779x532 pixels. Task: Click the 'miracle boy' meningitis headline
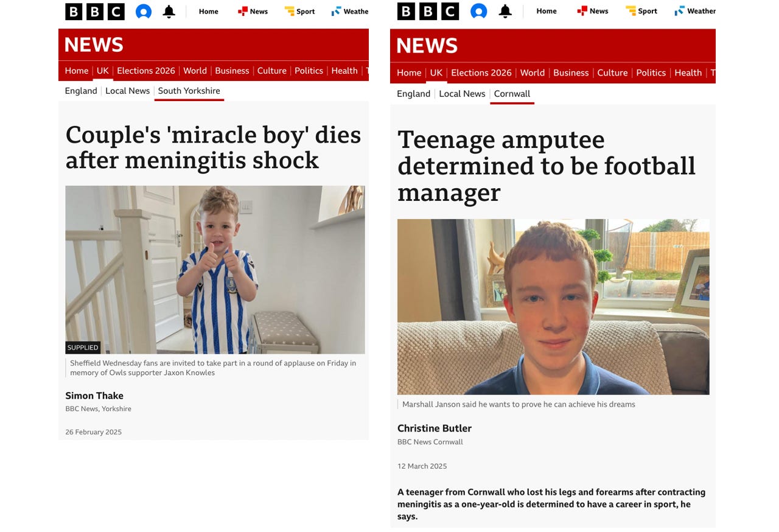tap(213, 147)
